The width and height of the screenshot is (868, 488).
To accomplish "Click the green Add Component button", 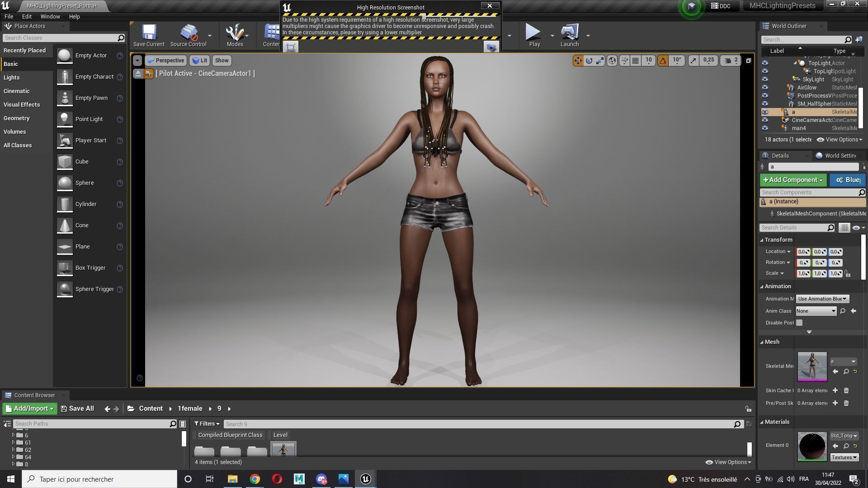I will [x=793, y=180].
